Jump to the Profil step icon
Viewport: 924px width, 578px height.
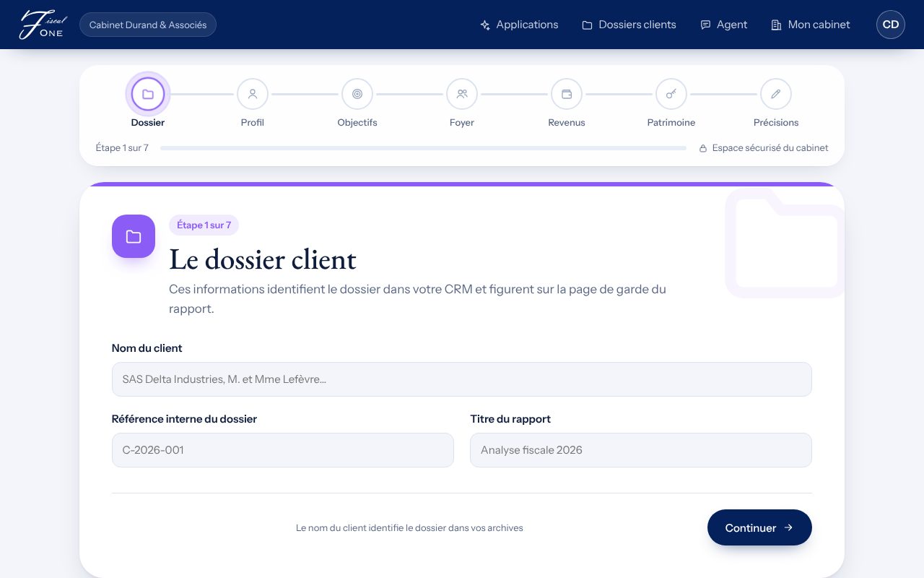pyautogui.click(x=253, y=94)
